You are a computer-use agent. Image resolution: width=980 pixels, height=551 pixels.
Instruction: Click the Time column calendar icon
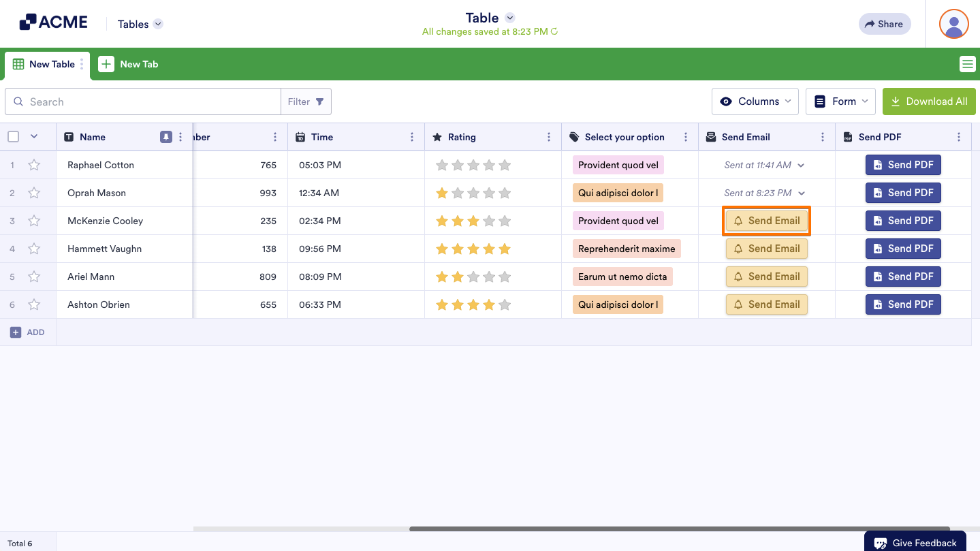coord(300,137)
